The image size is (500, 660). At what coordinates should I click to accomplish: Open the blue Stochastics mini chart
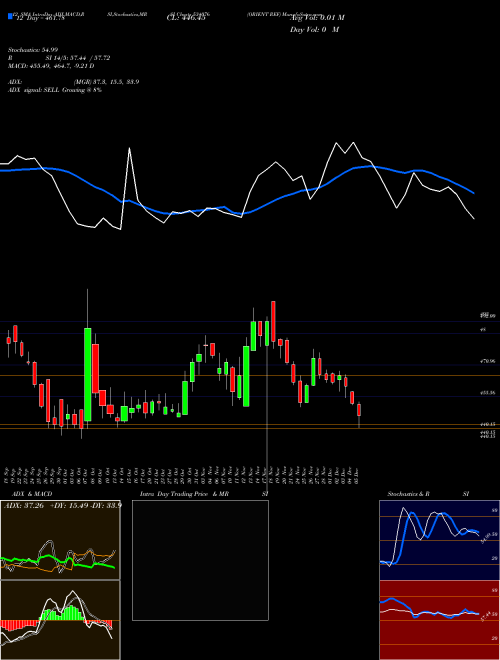[x=439, y=540]
